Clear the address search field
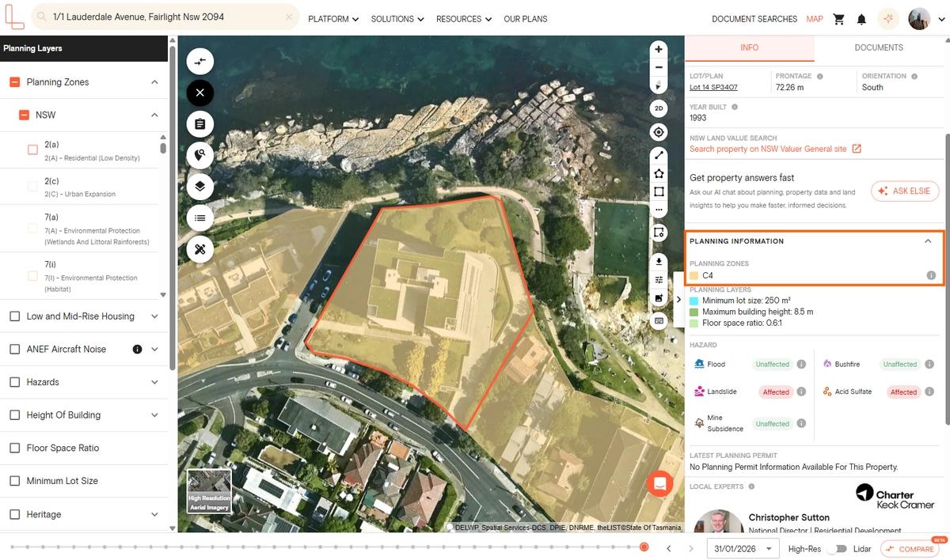Screen dimensions: 950x560 click(x=289, y=17)
